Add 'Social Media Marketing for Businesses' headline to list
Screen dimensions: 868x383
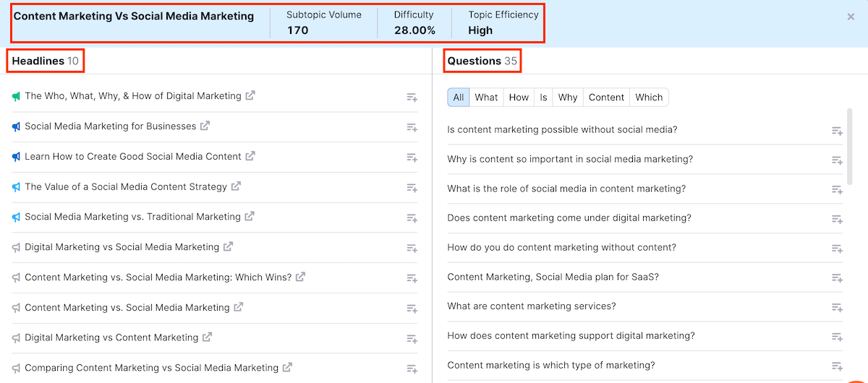pos(412,127)
